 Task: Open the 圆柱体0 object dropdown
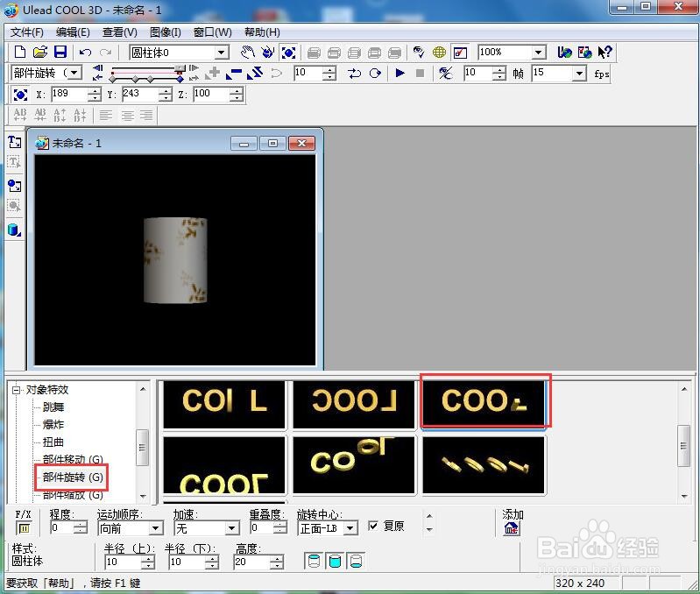pos(221,53)
